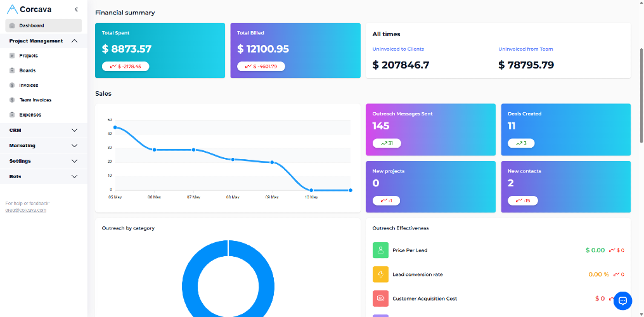This screenshot has height=317, width=644.
Task: Click the page vertical scrollbar thumb
Action: pos(641,95)
